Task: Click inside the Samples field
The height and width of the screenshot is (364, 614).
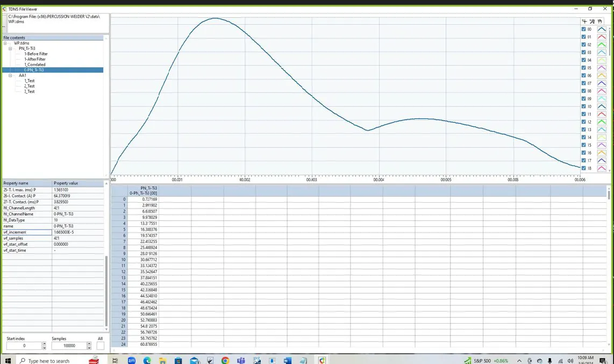Action: pyautogui.click(x=69, y=346)
